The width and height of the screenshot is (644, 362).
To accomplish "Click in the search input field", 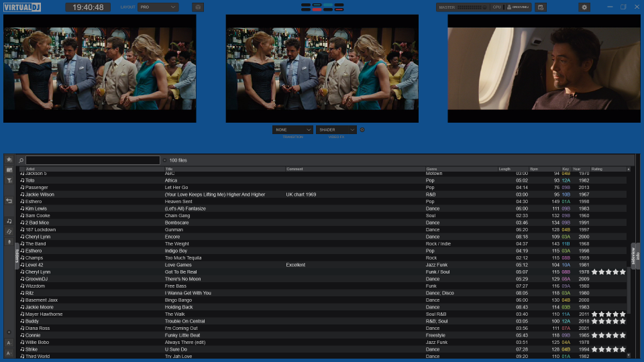I will 93,160.
